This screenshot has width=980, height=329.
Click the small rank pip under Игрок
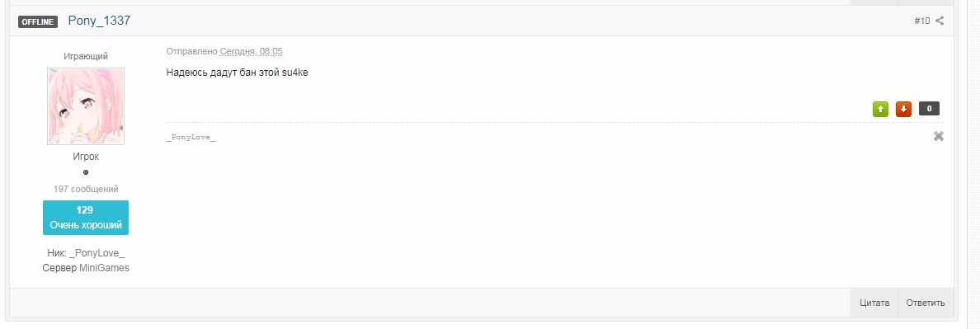click(86, 172)
